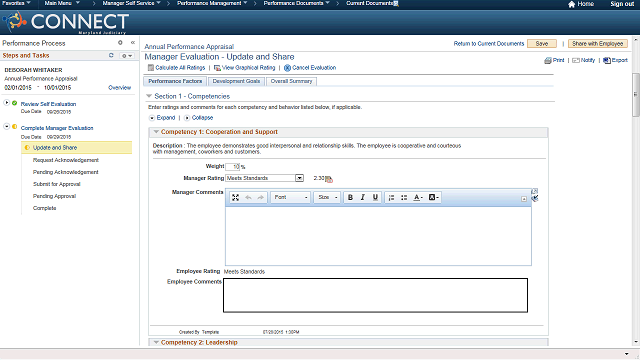Collapse Section 1 - Competencies
640x360 pixels.
click(x=149, y=96)
